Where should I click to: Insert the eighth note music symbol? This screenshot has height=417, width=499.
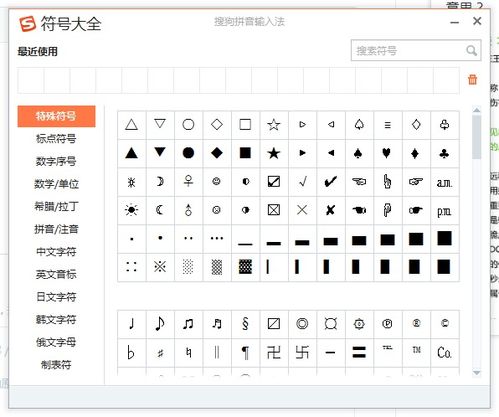[x=160, y=324]
